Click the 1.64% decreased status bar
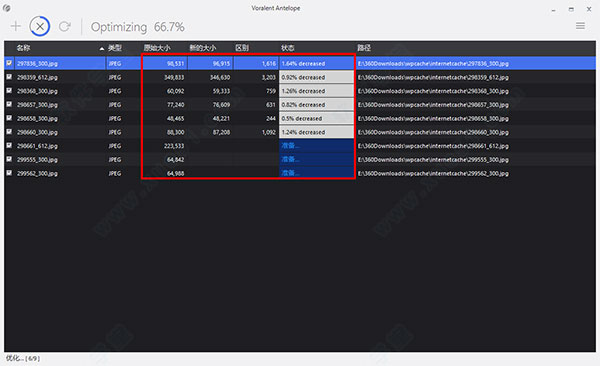 316,63
